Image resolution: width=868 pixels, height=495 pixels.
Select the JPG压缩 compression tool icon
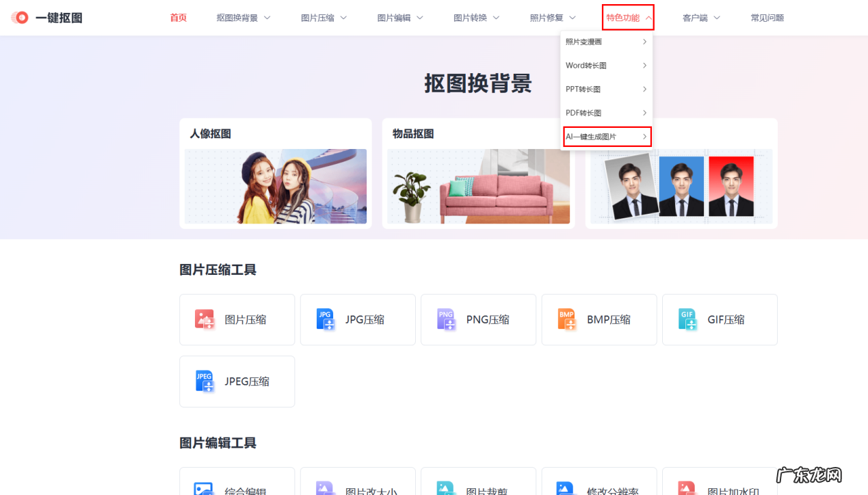point(325,319)
